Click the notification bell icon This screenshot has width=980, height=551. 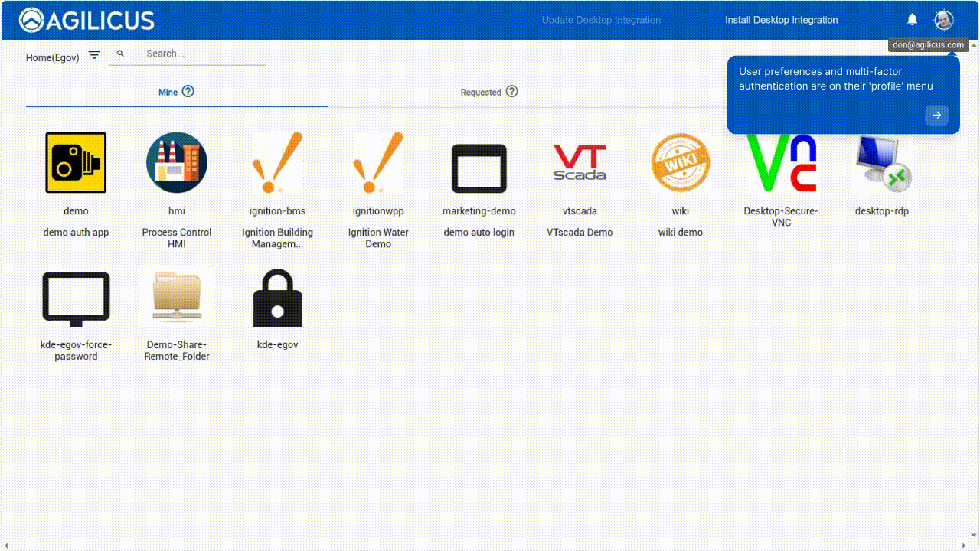coord(912,19)
